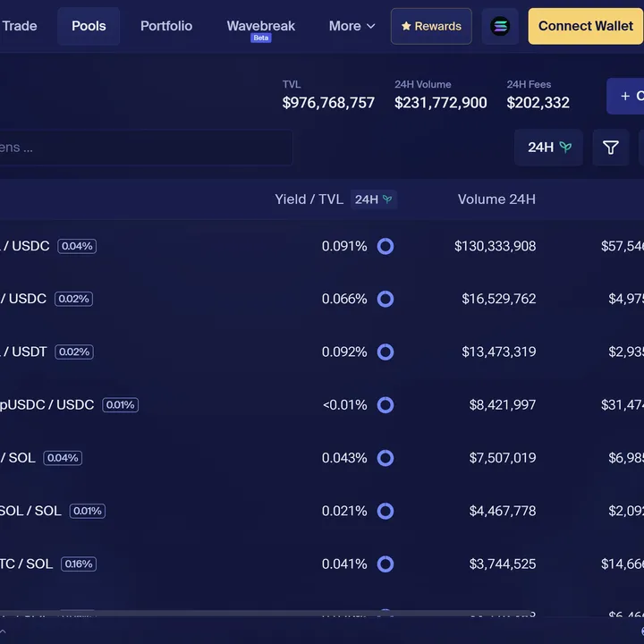Click yield ring icon for 0.021% row
The height and width of the screenshot is (644, 644).
click(x=386, y=511)
